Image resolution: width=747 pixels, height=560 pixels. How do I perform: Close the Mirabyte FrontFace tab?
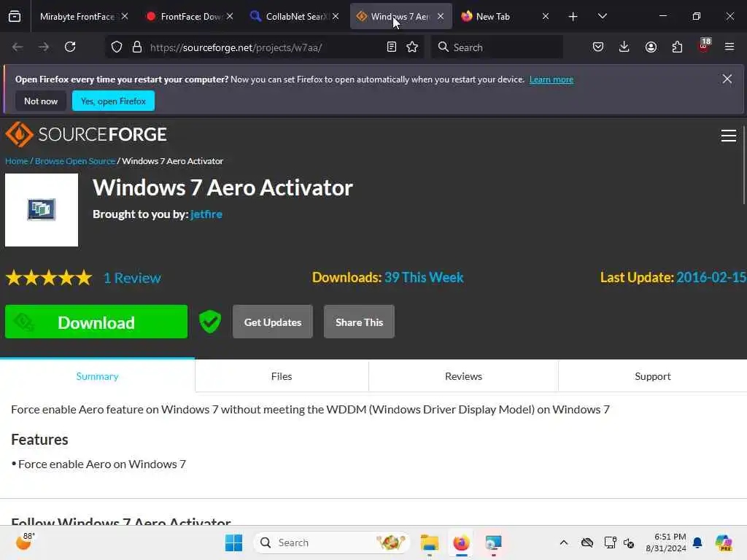[x=125, y=17]
